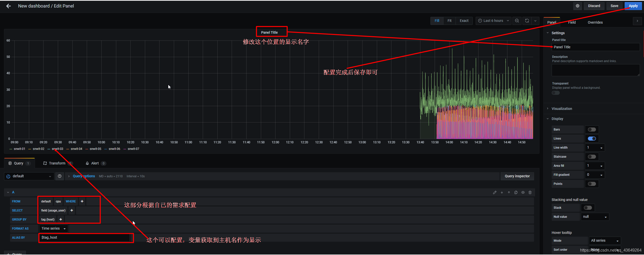This screenshot has width=644, height=255.
Task: Open Hover tooltip Mode dropdown
Action: 605,241
